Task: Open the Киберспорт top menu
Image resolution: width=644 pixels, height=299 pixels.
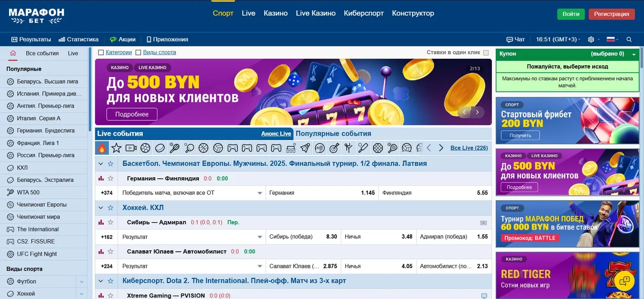Action: point(364,13)
